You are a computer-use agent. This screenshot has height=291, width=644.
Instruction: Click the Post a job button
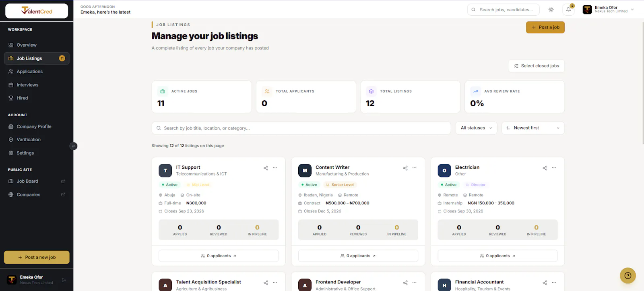pos(545,27)
